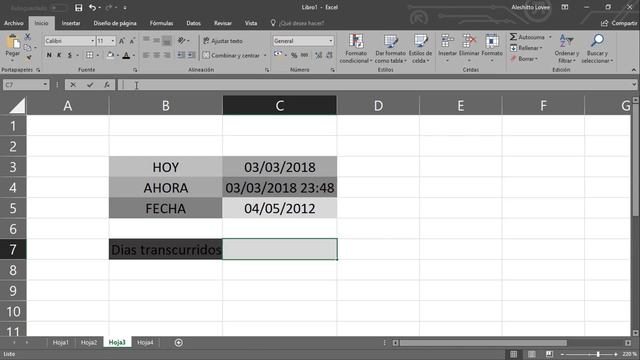Open the Buscar y seleccionar menu
The width and height of the screenshot is (640, 360).
[x=597, y=49]
